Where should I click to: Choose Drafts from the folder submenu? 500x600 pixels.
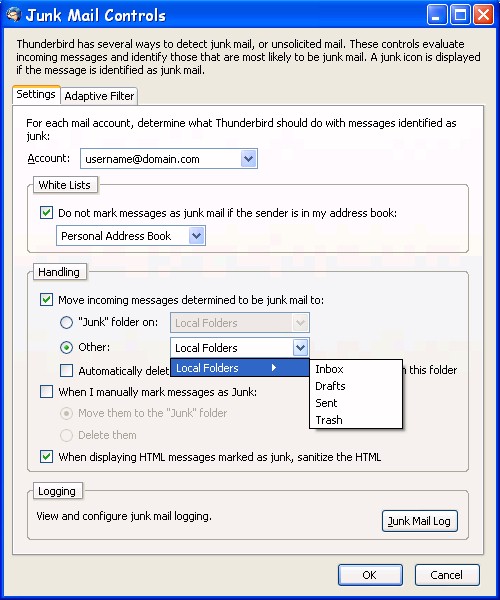coord(355,386)
